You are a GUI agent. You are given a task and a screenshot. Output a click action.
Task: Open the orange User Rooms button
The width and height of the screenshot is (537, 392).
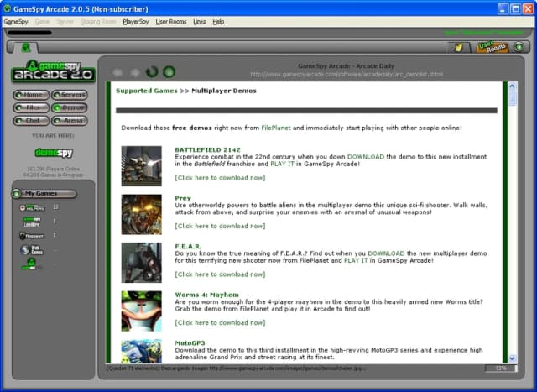tap(492, 47)
